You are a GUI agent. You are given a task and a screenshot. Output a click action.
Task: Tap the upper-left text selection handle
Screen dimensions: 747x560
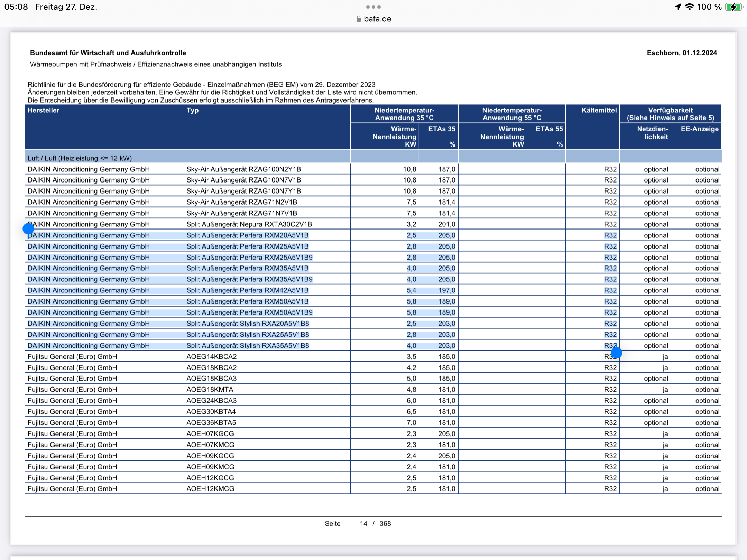(28, 228)
